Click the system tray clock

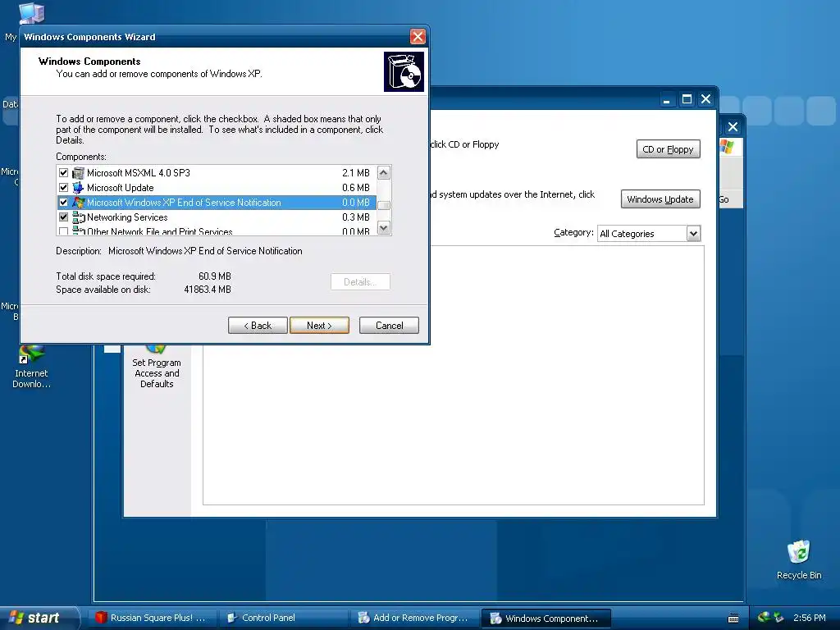click(809, 618)
